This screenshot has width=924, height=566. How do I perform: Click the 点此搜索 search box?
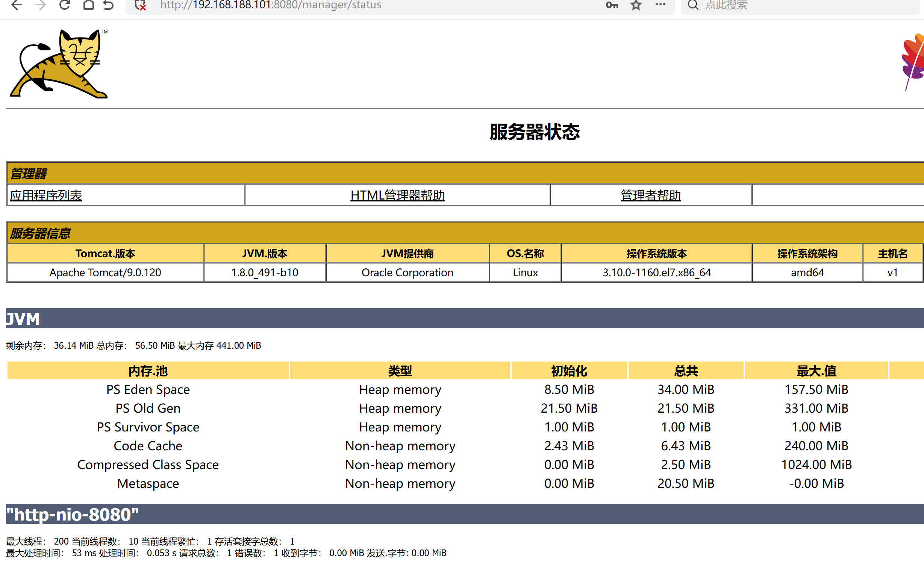click(x=808, y=5)
